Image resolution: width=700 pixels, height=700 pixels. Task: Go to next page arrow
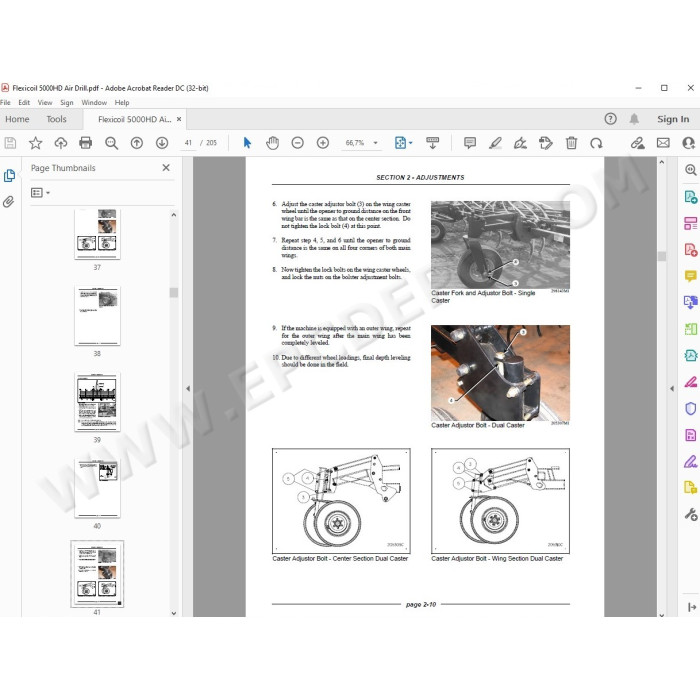162,143
